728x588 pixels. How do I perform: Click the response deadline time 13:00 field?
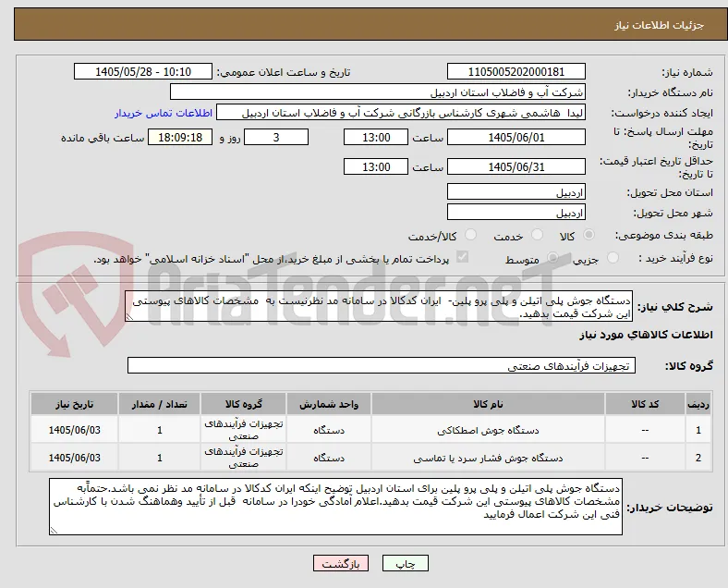[x=376, y=138]
